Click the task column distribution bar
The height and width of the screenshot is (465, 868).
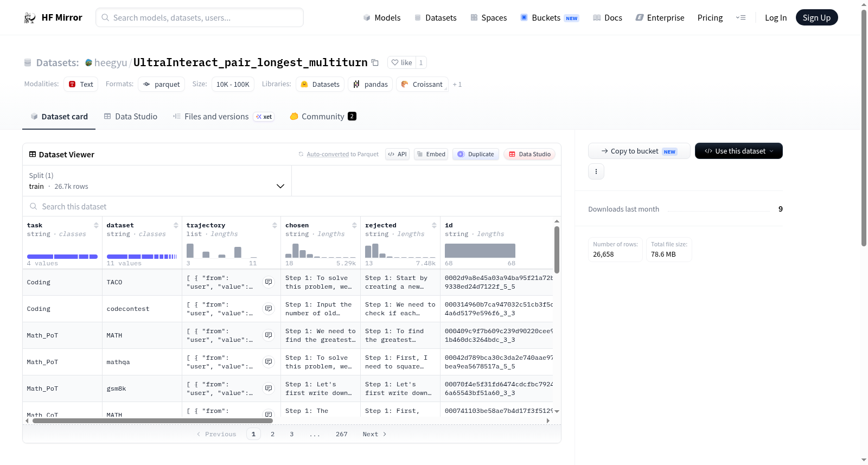62,256
